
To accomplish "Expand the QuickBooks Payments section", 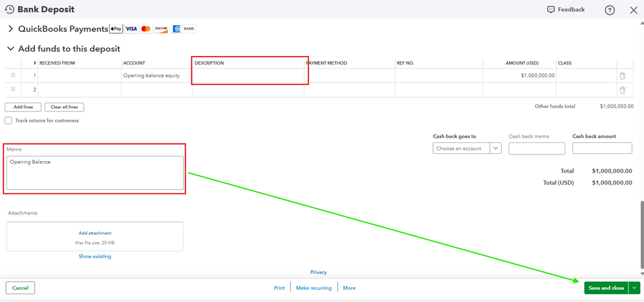I will pyautogui.click(x=11, y=29).
